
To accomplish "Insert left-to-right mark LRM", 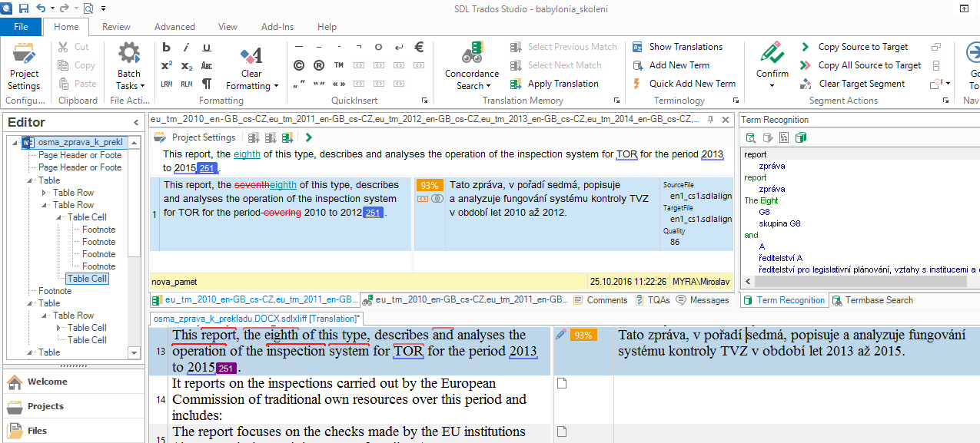I will point(166,84).
